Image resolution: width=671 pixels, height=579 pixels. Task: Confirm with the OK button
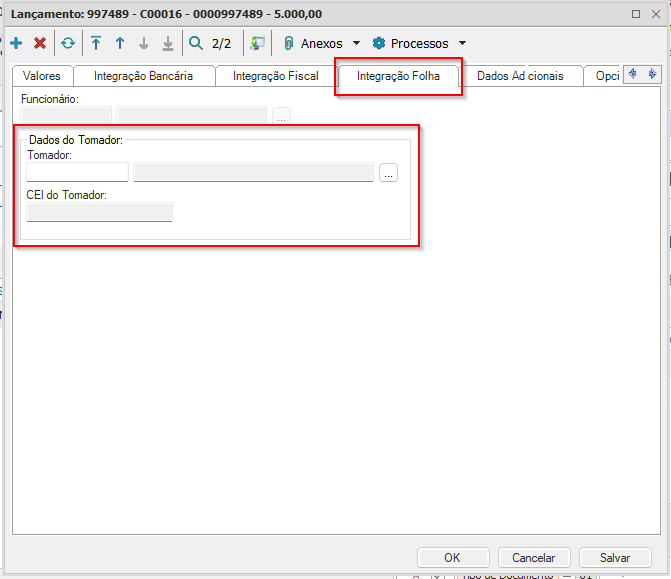coord(453,558)
